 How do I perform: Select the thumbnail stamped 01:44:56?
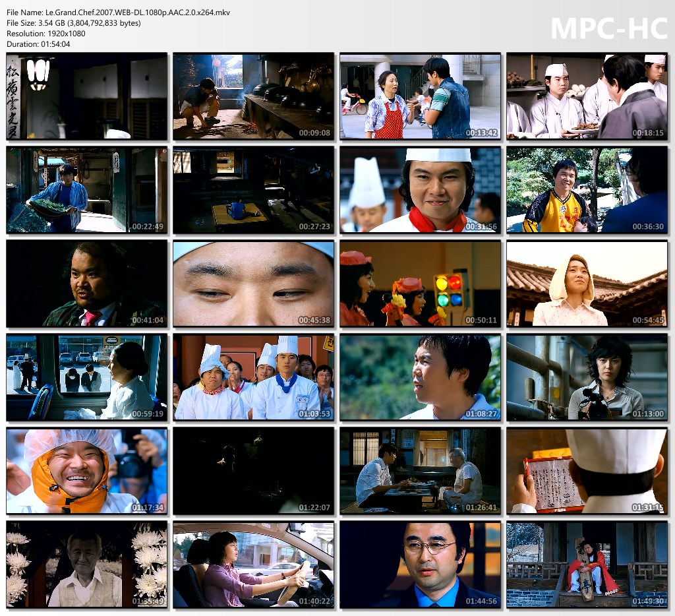(420, 565)
